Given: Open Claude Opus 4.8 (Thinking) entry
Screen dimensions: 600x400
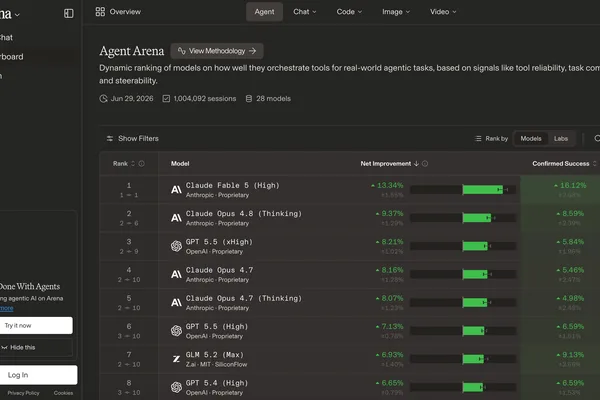Looking at the screenshot, I should pyautogui.click(x=244, y=214).
